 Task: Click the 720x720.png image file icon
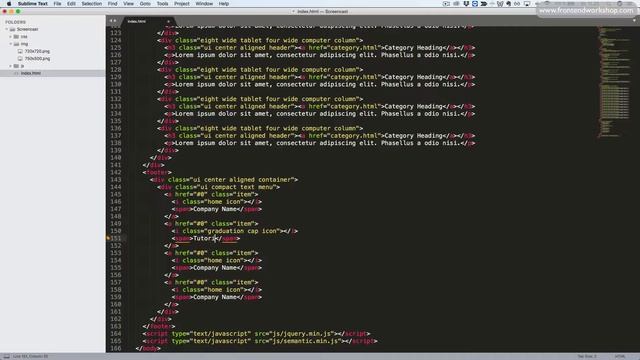[x=20, y=51]
